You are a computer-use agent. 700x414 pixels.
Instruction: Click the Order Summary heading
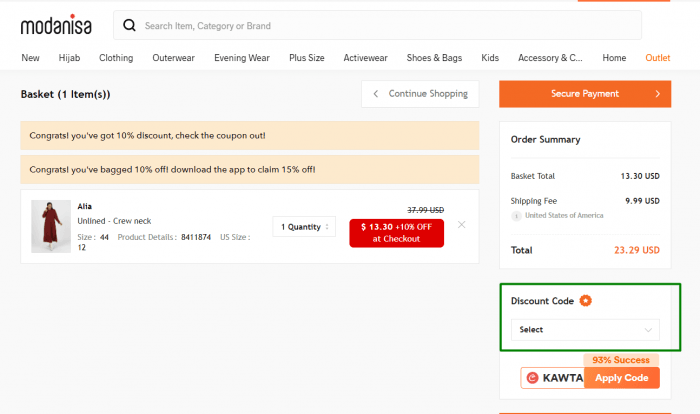pyautogui.click(x=545, y=139)
